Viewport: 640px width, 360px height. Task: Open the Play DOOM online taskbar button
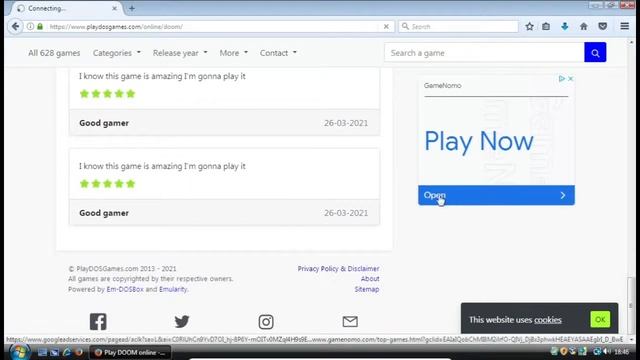pos(130,352)
